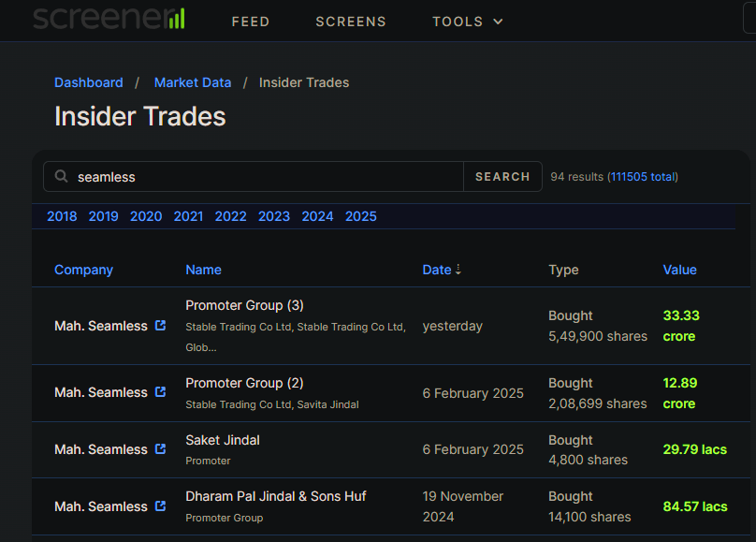The image size is (756, 542).
Task: Open Mah. Seamless in the 12.89 crore row
Action: point(101,392)
